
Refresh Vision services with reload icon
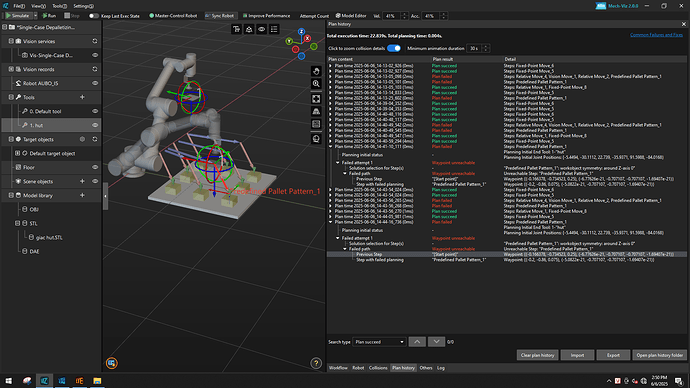pyautogui.click(x=95, y=41)
